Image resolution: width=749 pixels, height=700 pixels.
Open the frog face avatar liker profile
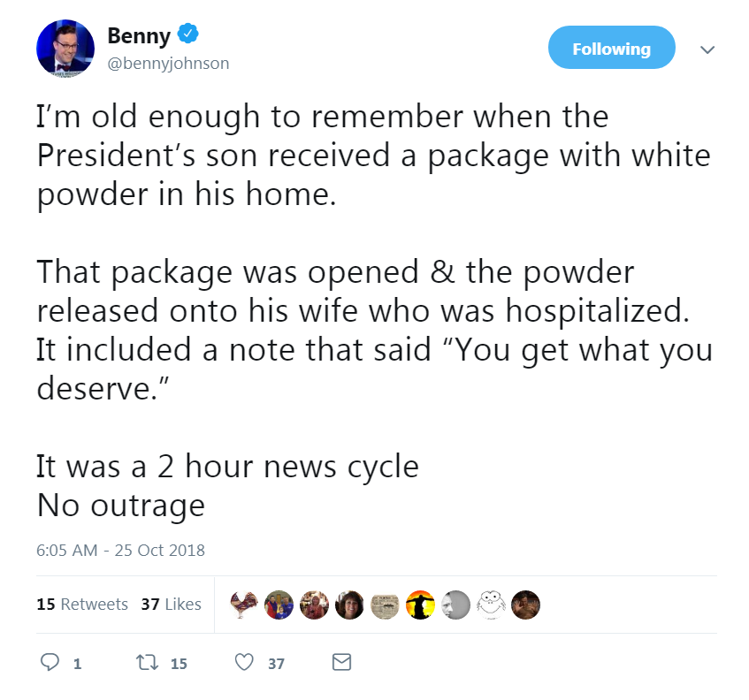coord(491,605)
